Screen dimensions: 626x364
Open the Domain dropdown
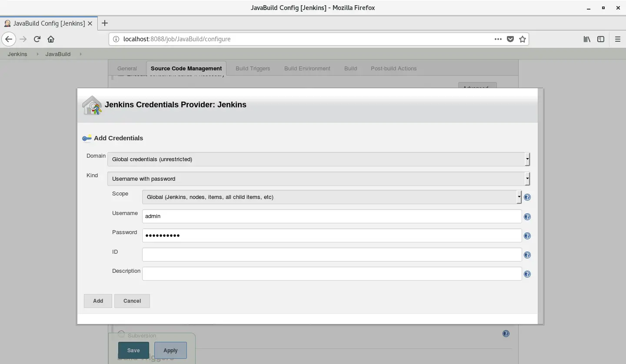coord(319,159)
